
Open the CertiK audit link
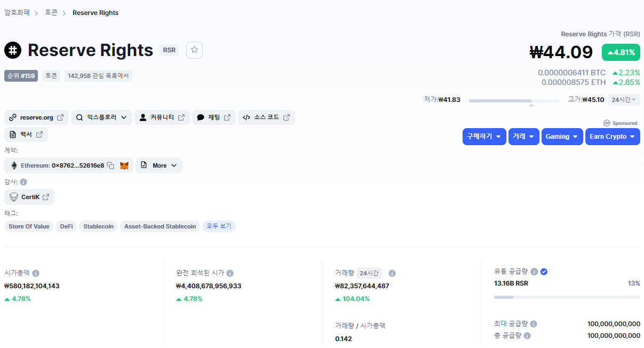coord(29,197)
